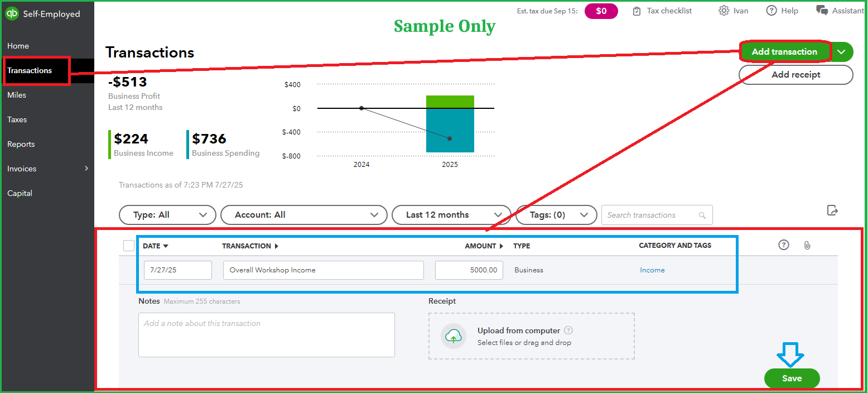This screenshot has height=393, width=868.
Task: Open the Account: All dropdown
Action: coord(304,215)
